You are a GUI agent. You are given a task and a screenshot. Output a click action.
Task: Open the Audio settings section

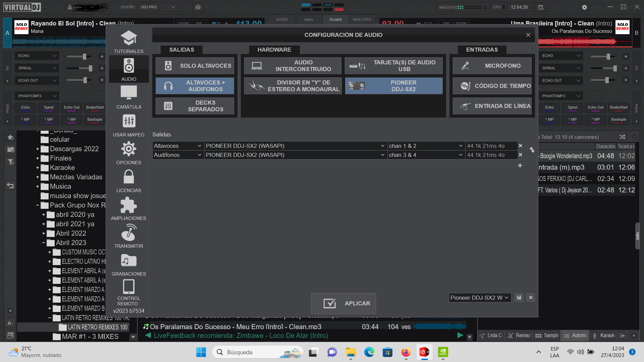pyautogui.click(x=128, y=69)
